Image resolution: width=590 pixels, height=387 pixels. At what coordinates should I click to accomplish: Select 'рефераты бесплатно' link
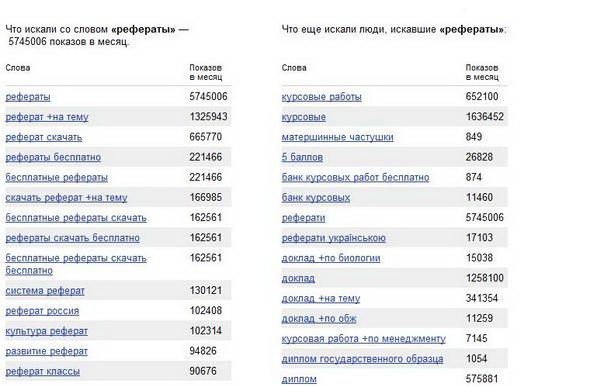(x=53, y=157)
